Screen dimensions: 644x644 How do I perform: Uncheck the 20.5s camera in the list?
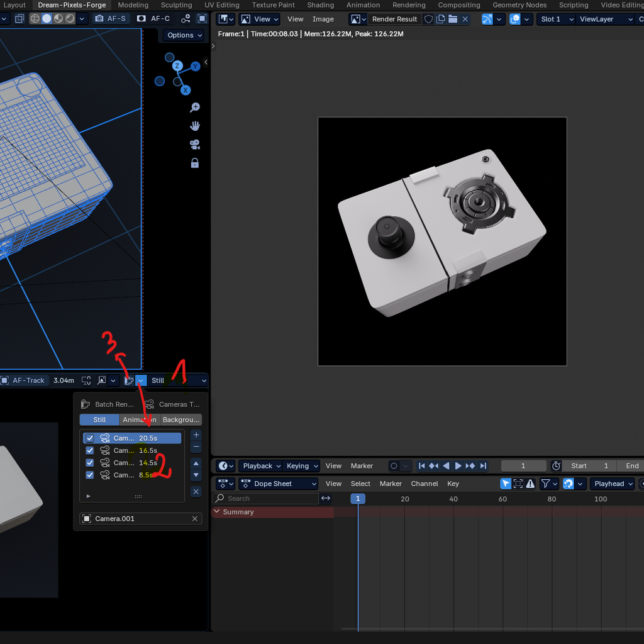pyautogui.click(x=89, y=437)
